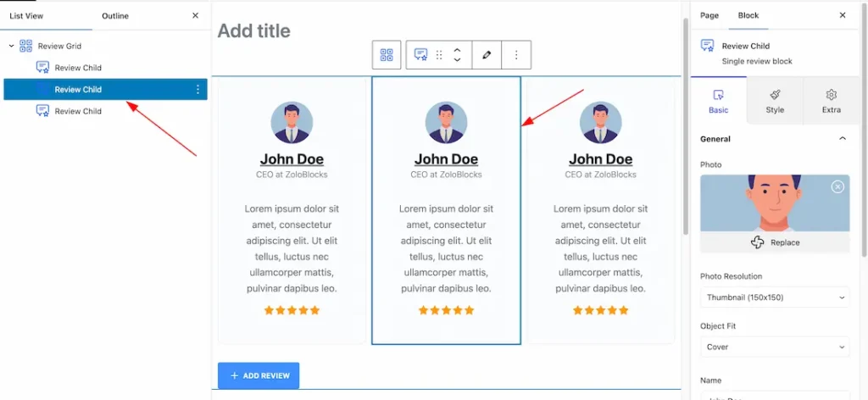The height and width of the screenshot is (400, 868).
Task: Click star rating in first review card
Action: click(292, 310)
